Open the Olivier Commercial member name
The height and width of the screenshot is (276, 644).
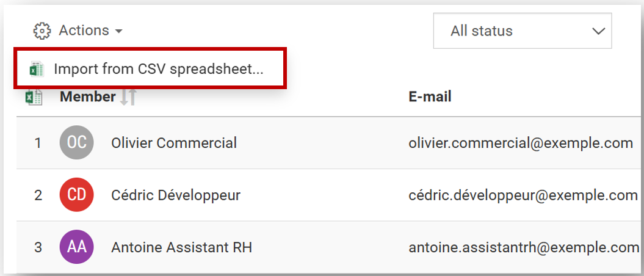tap(174, 143)
